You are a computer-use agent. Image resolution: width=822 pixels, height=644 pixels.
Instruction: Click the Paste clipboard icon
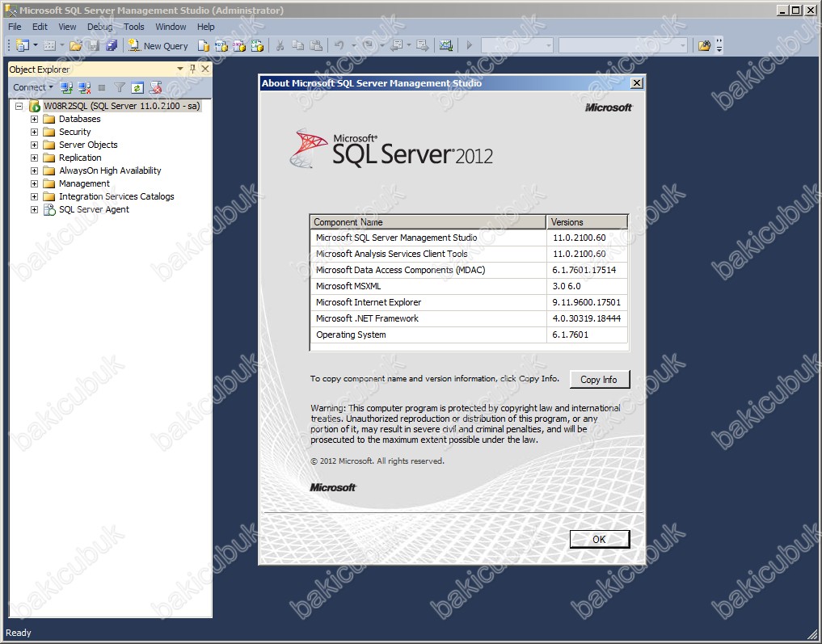(315, 45)
